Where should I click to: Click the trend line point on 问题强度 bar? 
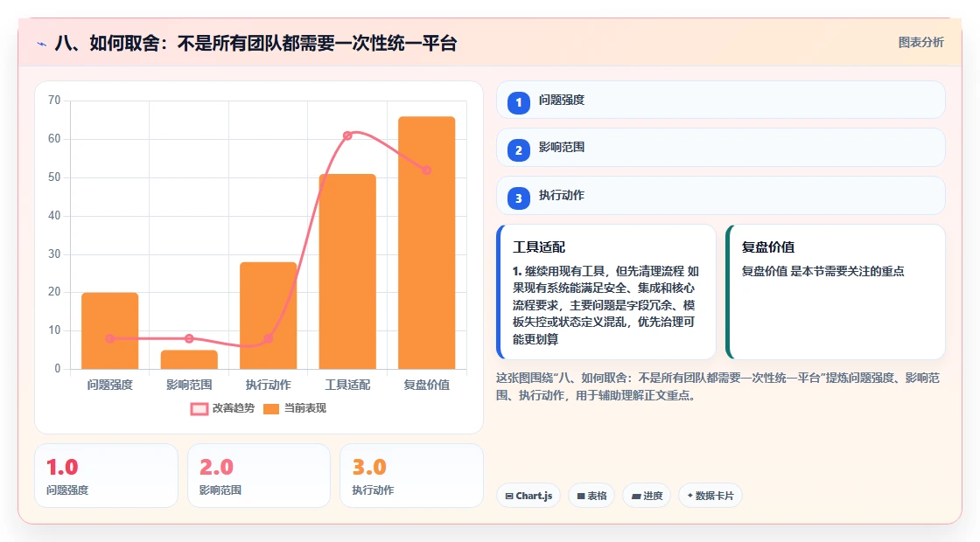(110, 338)
